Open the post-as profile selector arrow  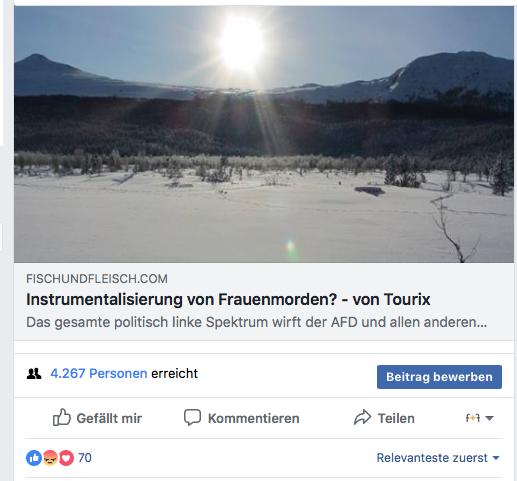pyautogui.click(x=489, y=418)
